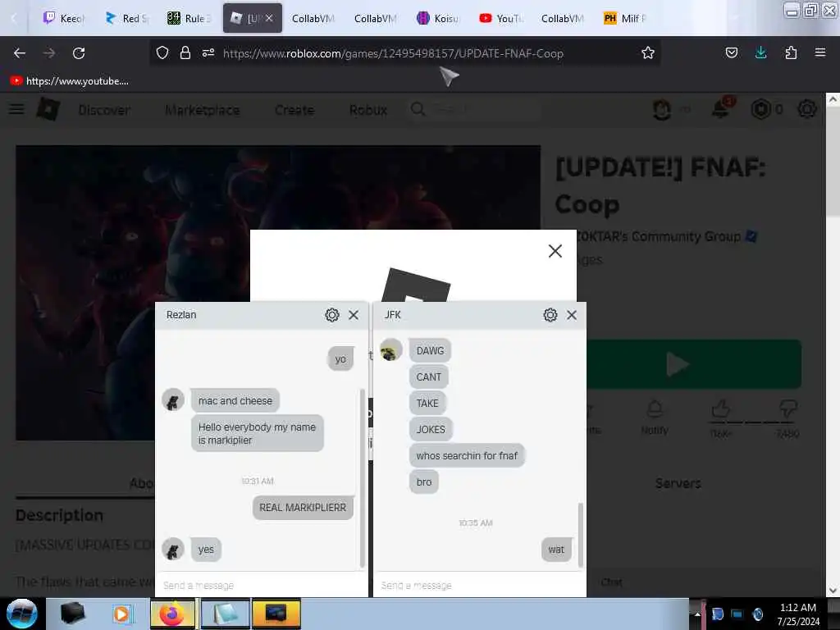The image size is (840, 630).
Task: Click JFK chat Send a message field
Action: click(479, 585)
